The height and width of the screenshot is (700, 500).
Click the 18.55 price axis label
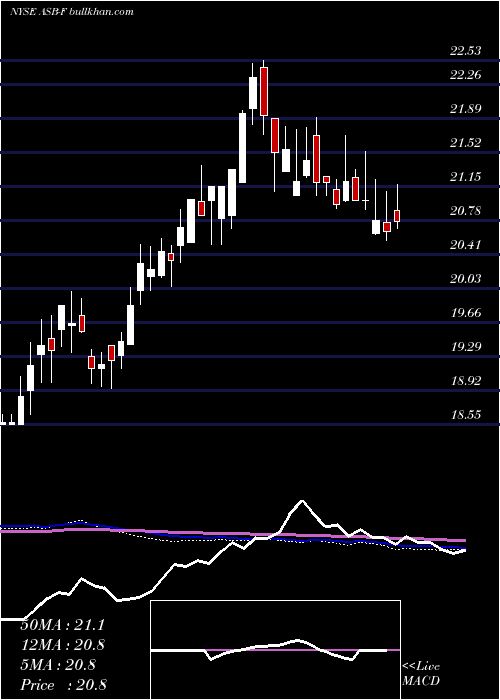pyautogui.click(x=466, y=415)
